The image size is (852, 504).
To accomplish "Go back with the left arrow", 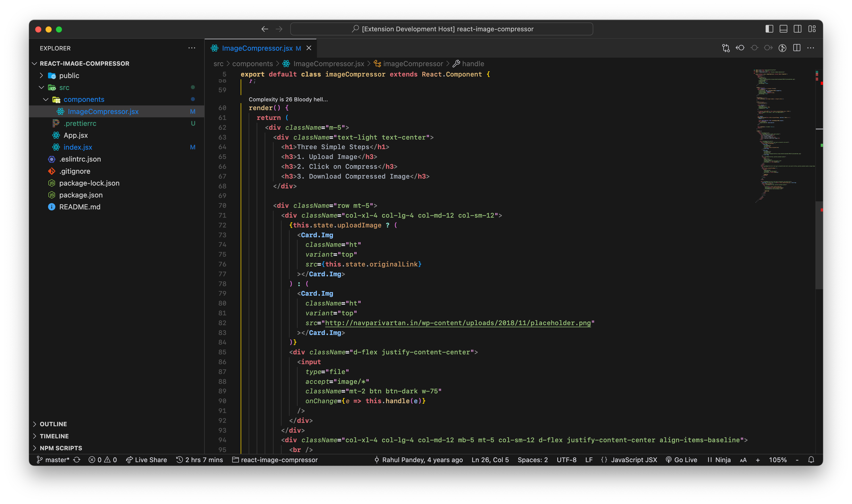I will tap(264, 29).
